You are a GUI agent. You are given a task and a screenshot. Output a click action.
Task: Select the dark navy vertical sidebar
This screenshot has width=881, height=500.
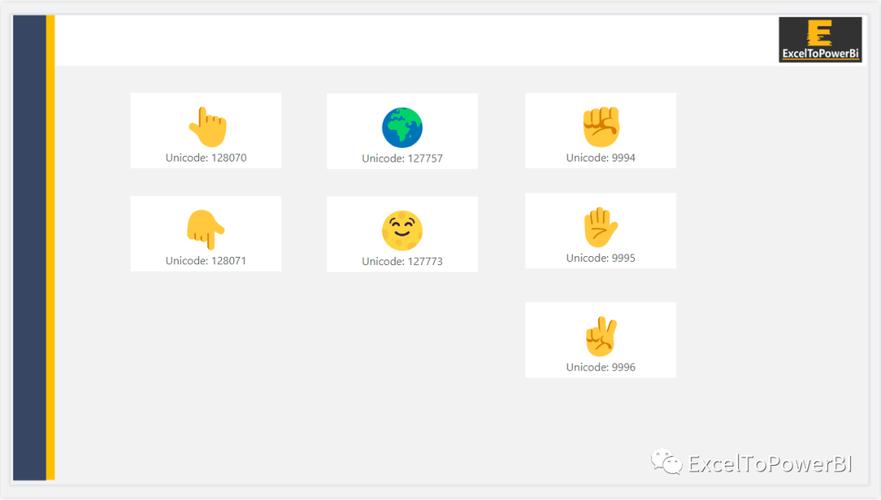pos(30,250)
